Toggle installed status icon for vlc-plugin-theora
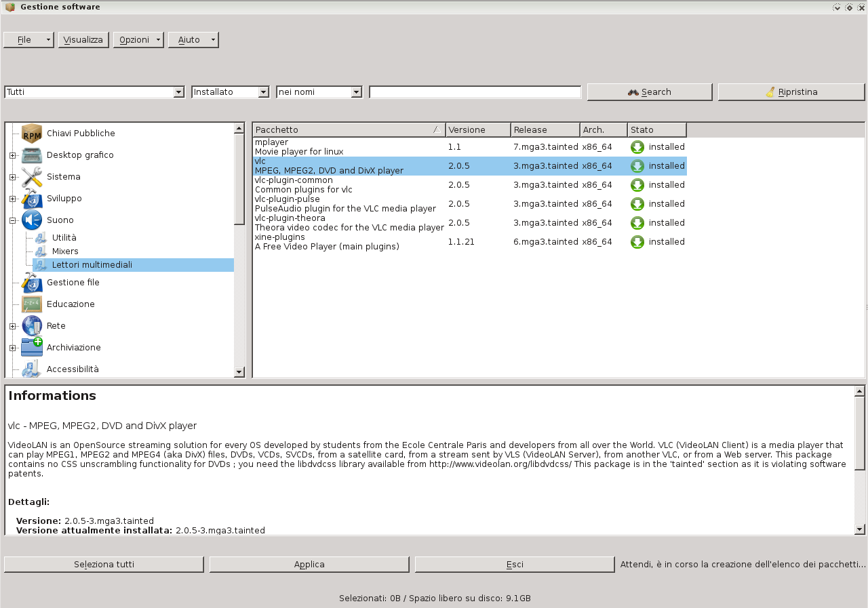 pyautogui.click(x=637, y=223)
